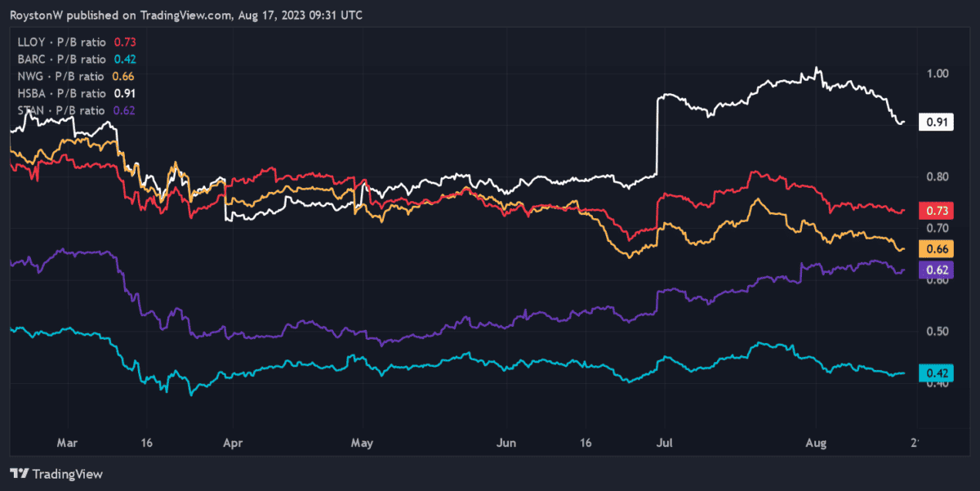Click the 1.00 value on price axis
This screenshot has height=491, width=980.
pos(938,73)
